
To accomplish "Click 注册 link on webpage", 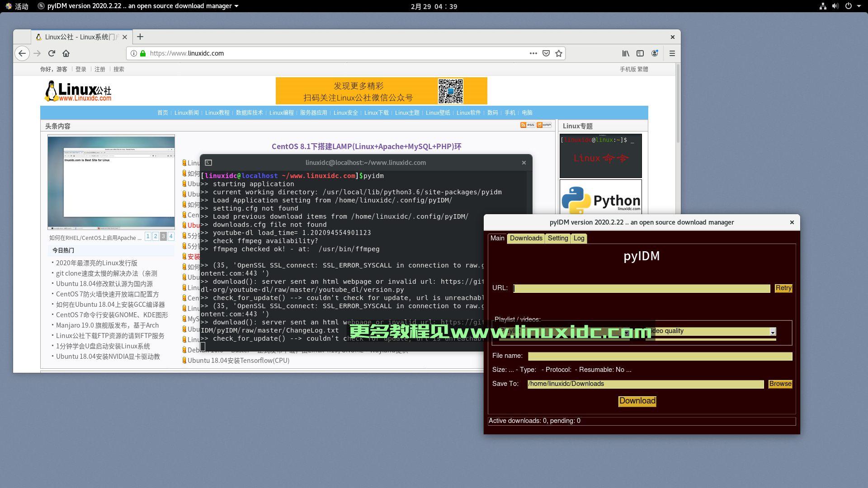I will pos(100,69).
